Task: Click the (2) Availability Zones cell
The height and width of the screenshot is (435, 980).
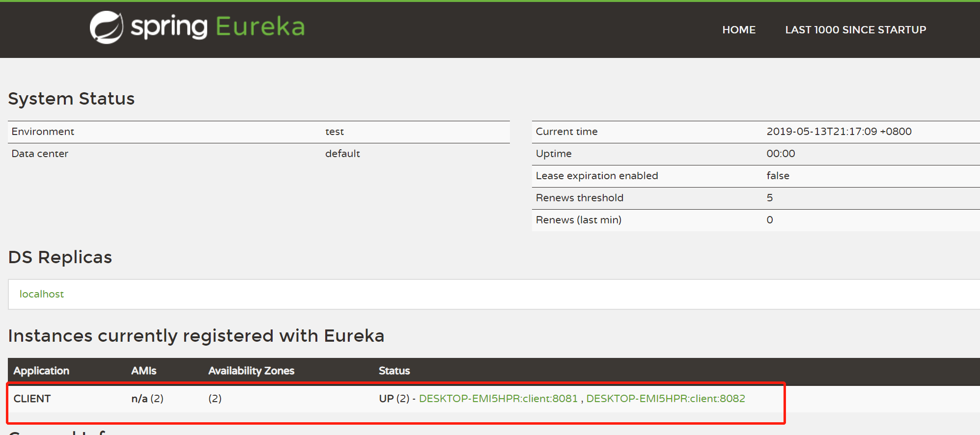Action: [x=215, y=399]
